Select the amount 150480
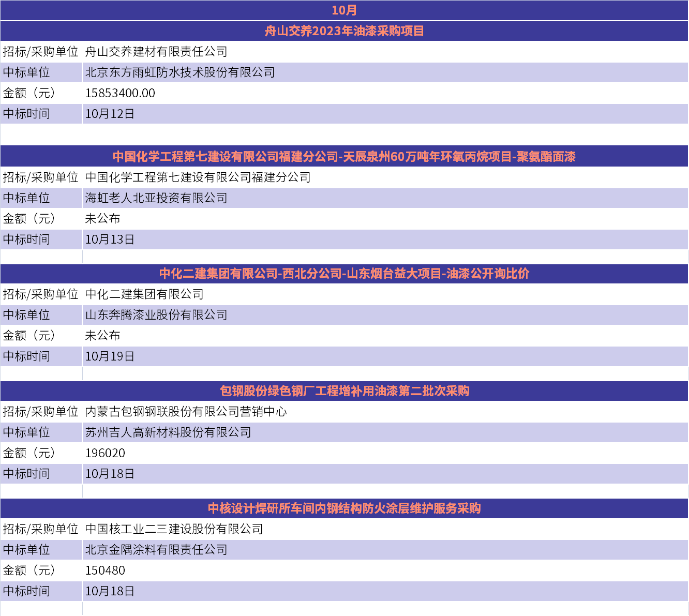689x616 pixels. tap(105, 570)
